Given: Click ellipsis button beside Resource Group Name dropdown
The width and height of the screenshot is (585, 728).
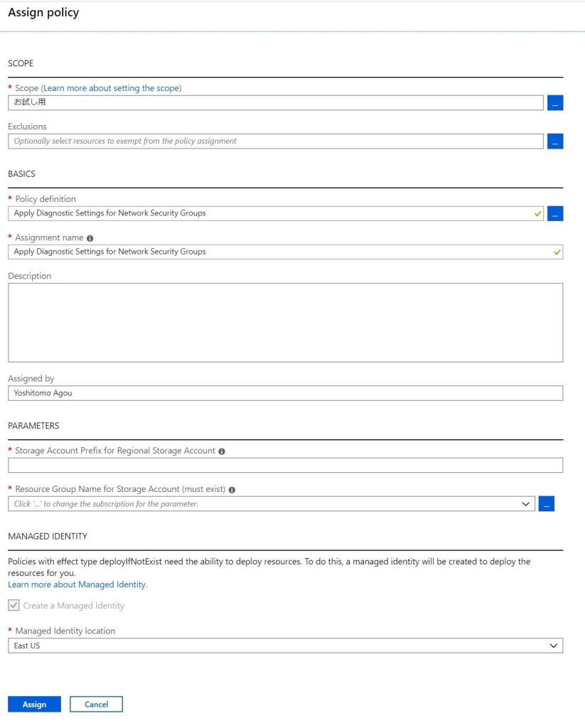Looking at the screenshot, I should coord(546,504).
